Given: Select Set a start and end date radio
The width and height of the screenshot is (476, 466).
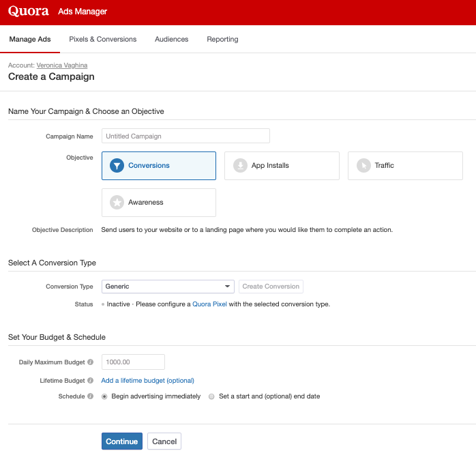Looking at the screenshot, I should tap(211, 396).
